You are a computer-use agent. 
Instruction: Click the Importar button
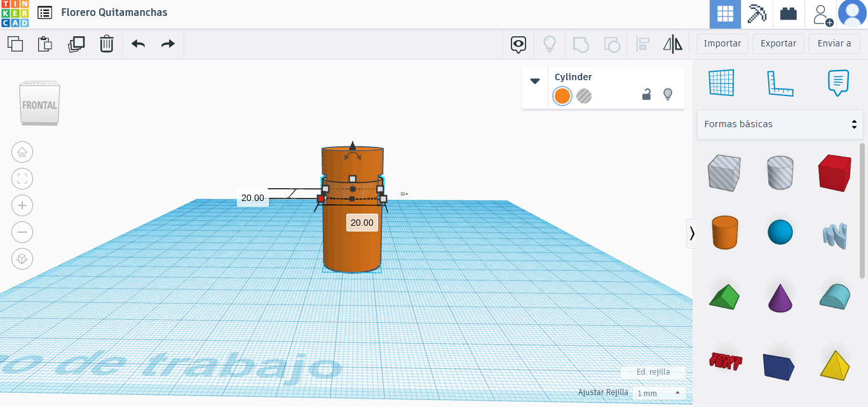pos(722,44)
